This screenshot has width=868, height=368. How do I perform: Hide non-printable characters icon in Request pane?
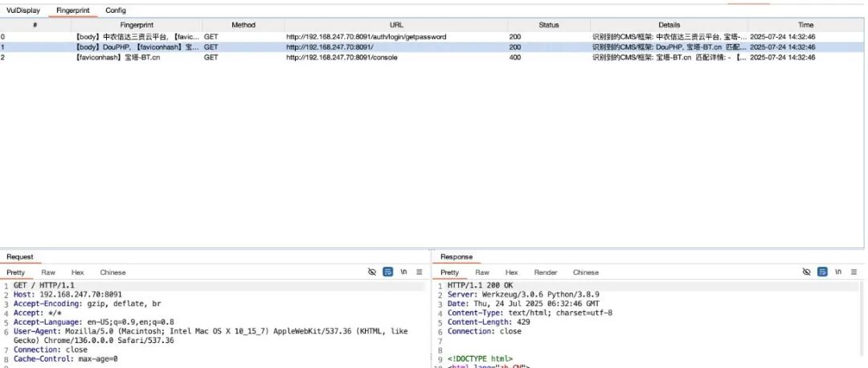(x=372, y=272)
